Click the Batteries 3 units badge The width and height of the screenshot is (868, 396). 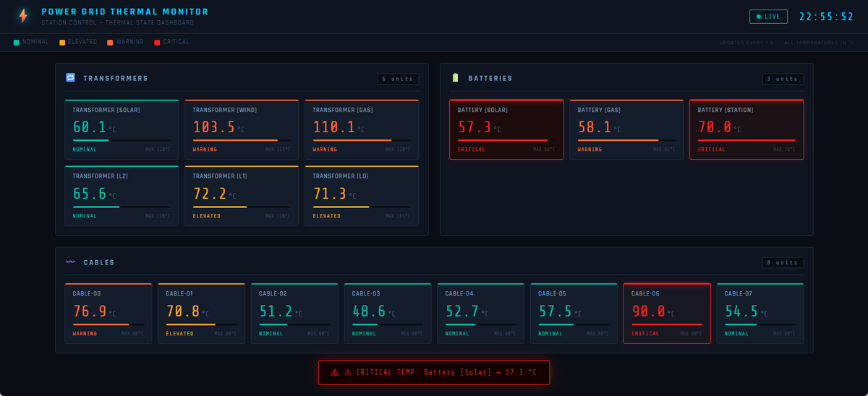783,79
